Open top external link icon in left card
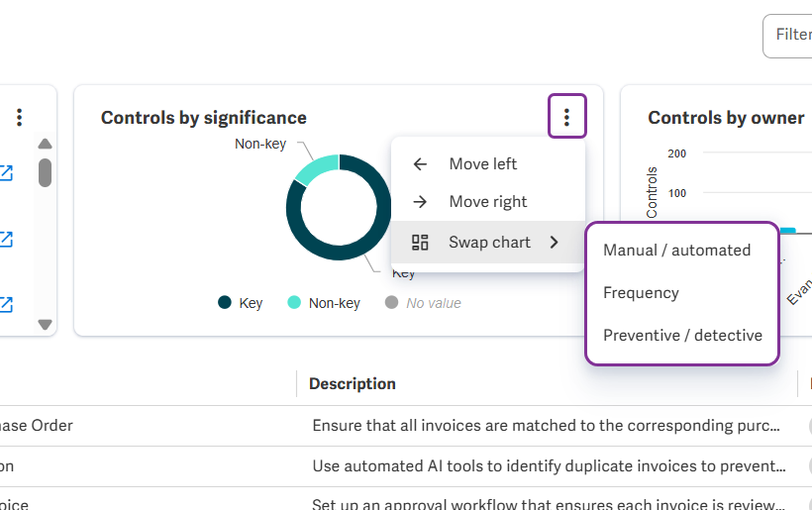812x510 pixels. (6, 173)
